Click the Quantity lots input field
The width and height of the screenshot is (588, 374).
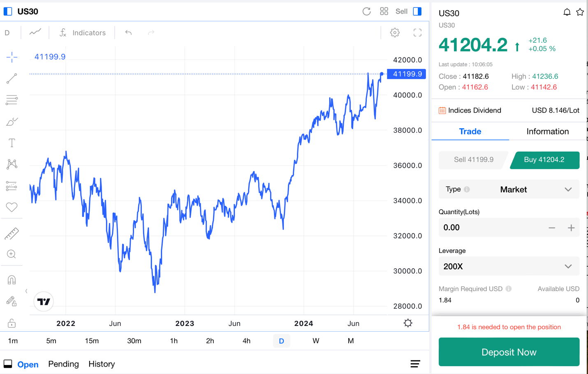(489, 228)
